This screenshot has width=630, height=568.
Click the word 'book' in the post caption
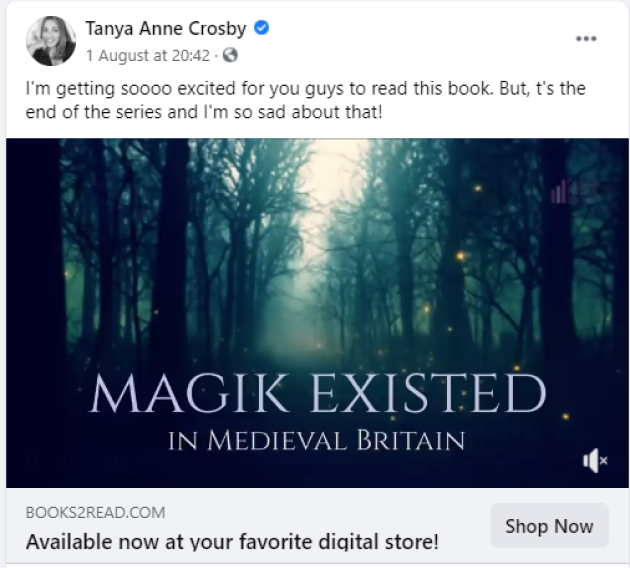pos(470,88)
